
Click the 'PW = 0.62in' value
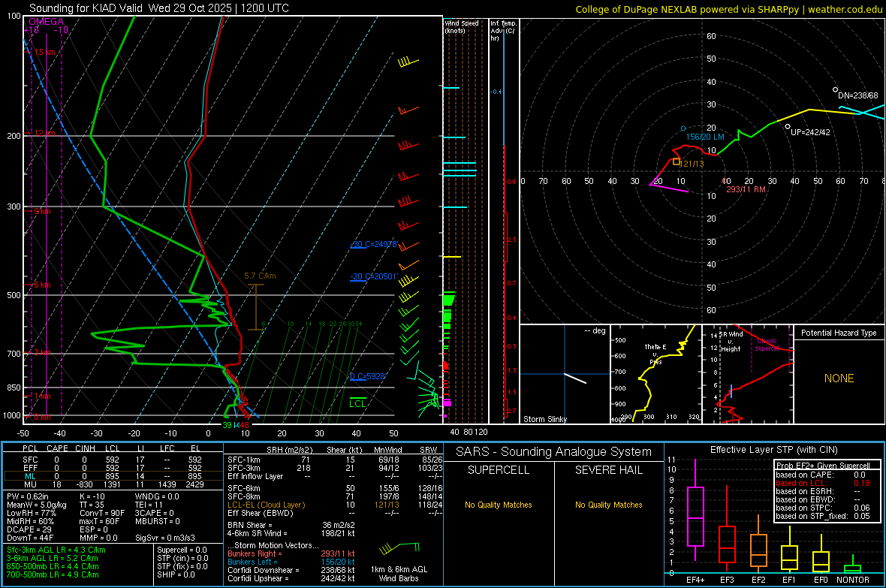(28, 496)
